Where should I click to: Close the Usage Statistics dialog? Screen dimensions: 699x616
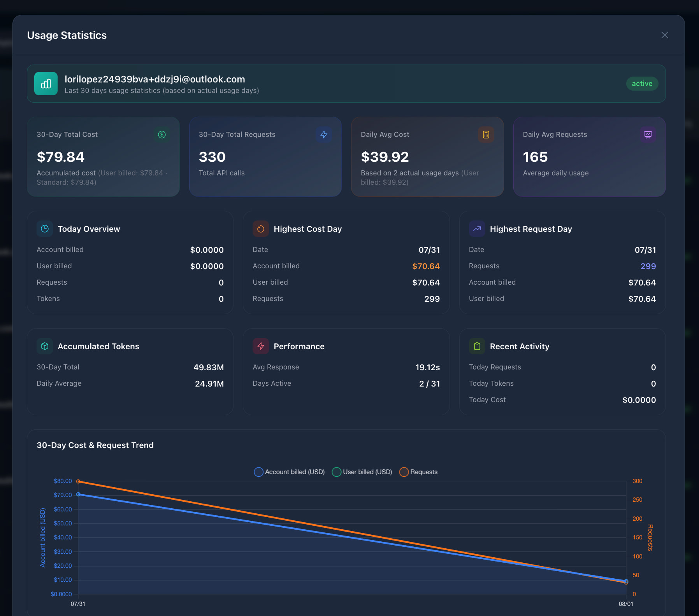(x=664, y=35)
